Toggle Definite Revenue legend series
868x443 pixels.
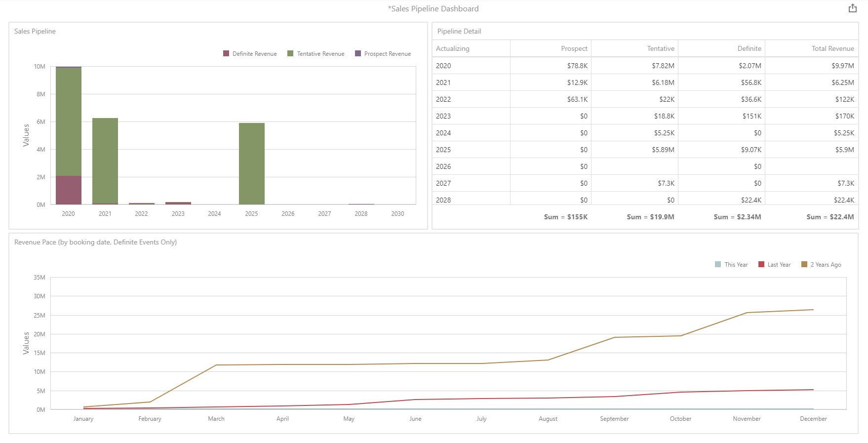coord(250,54)
